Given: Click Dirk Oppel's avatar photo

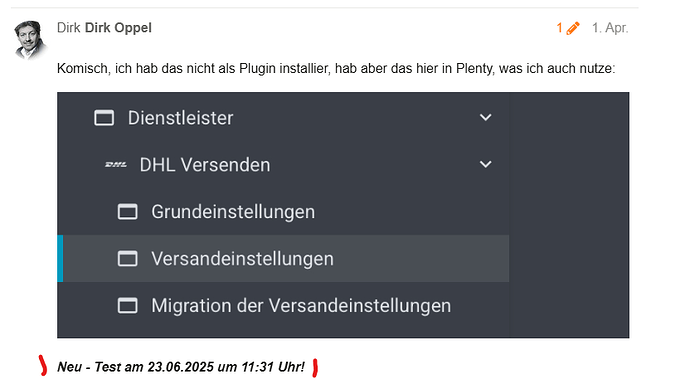Looking at the screenshot, I should tap(30, 40).
